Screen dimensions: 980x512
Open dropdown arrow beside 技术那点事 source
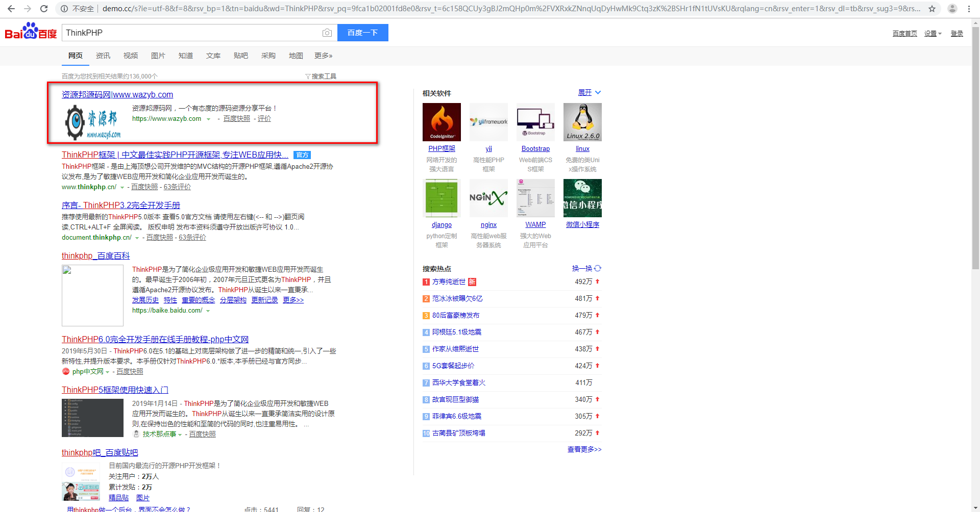pyautogui.click(x=180, y=435)
